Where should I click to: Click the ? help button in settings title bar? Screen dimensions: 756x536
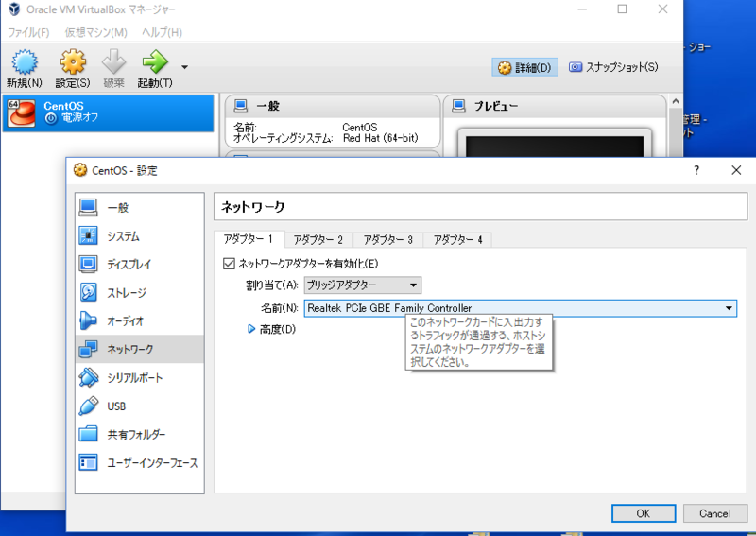pos(696,170)
